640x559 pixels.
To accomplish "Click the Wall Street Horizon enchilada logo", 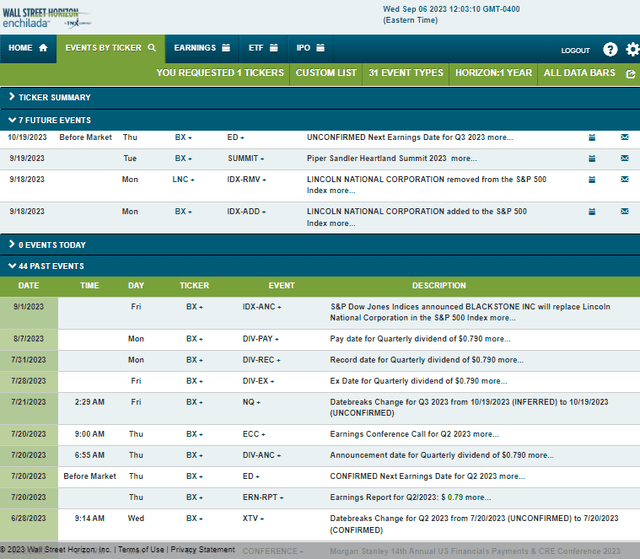I will point(46,18).
